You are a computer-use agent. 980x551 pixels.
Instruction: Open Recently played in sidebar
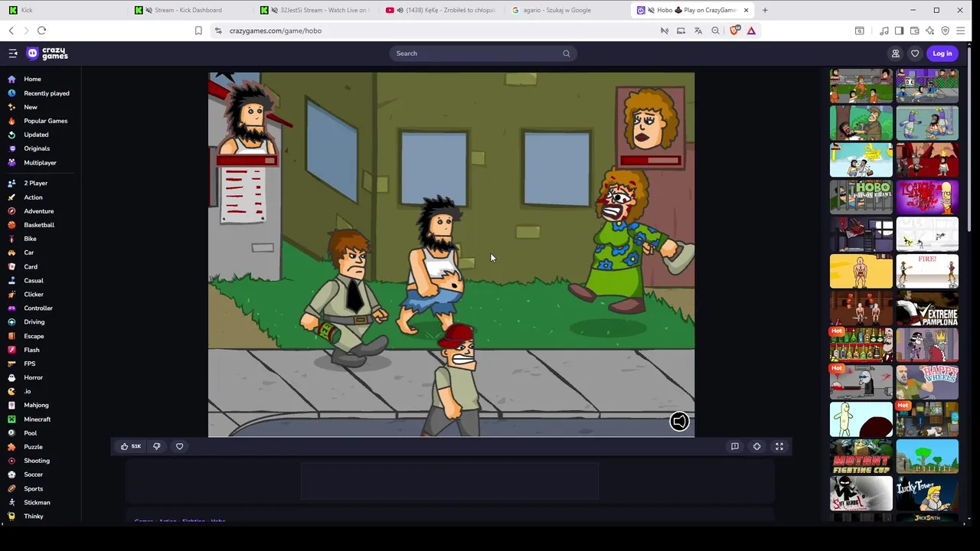point(46,93)
